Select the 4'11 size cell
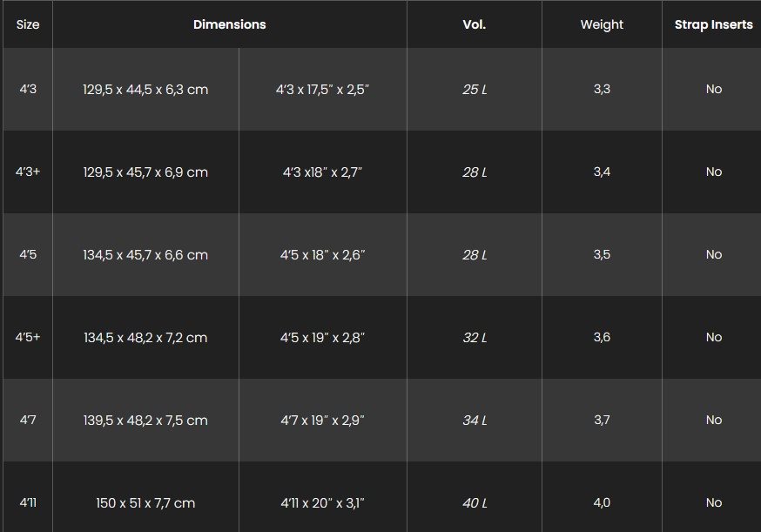This screenshot has height=532, width=761. [28, 502]
